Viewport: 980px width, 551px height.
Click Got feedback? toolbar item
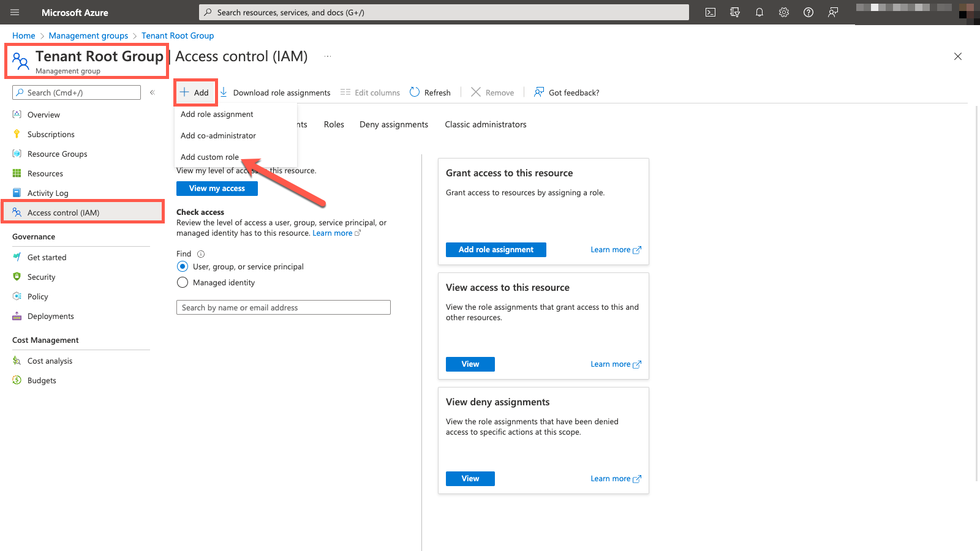(567, 92)
